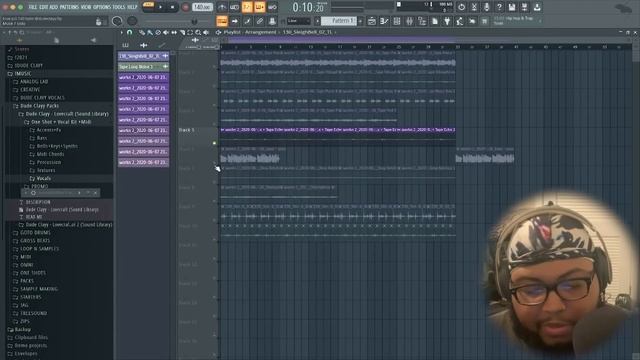Click the question mark help icon
Screen dimensions: 640x360
coord(499,7)
